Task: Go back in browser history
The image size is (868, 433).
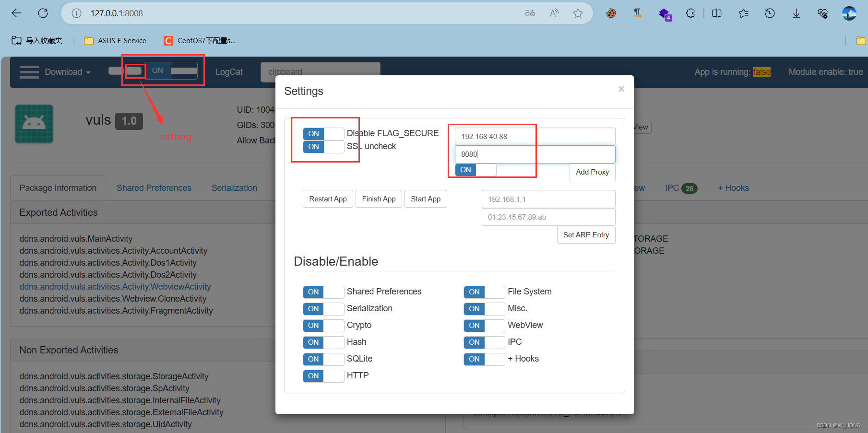Action: (x=17, y=13)
